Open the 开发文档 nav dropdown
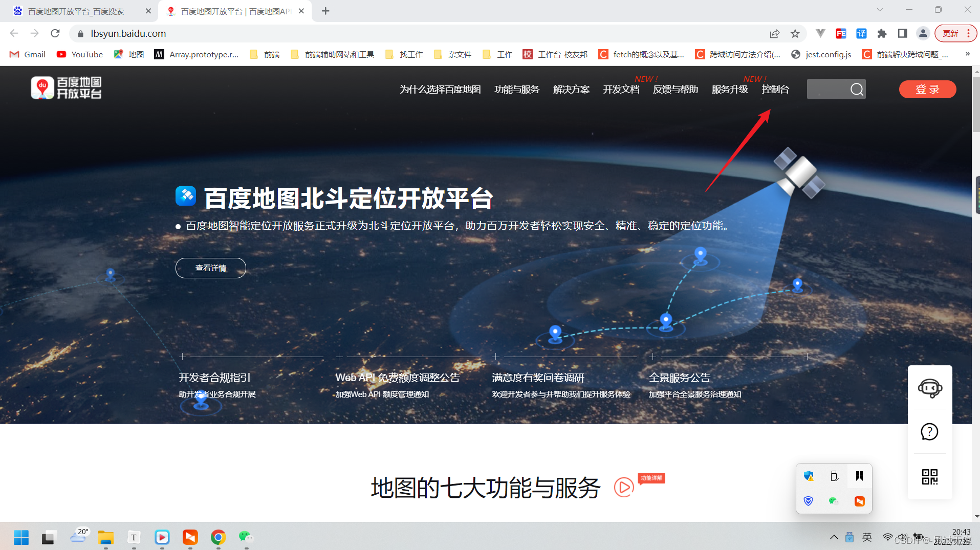Image resolution: width=980 pixels, height=550 pixels. (621, 90)
